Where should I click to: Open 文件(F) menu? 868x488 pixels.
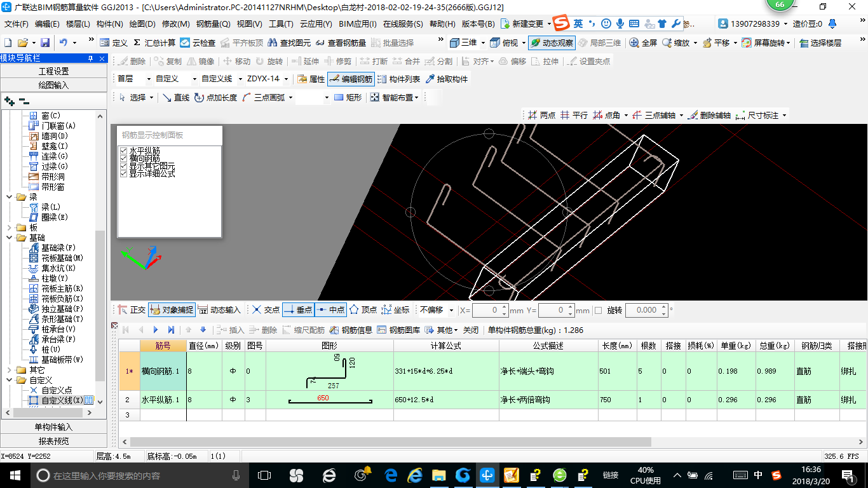click(17, 24)
